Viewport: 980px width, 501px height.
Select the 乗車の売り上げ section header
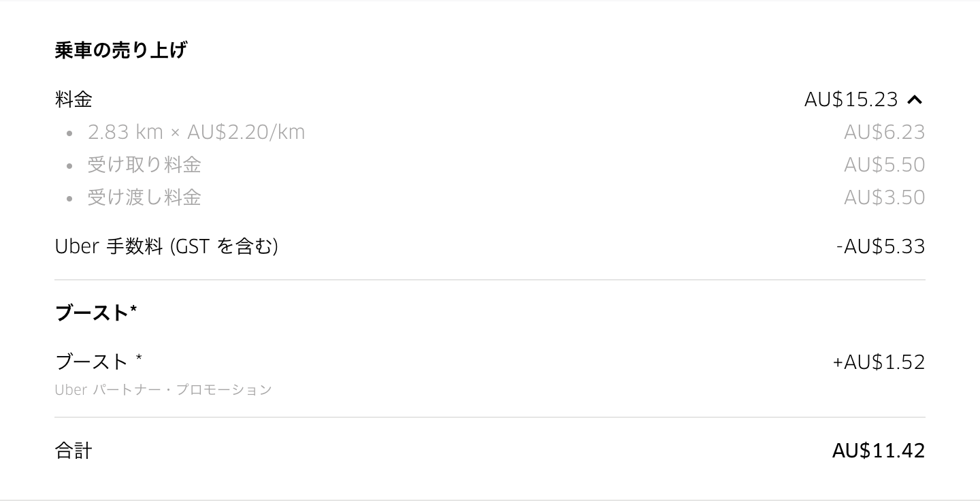coord(120,49)
